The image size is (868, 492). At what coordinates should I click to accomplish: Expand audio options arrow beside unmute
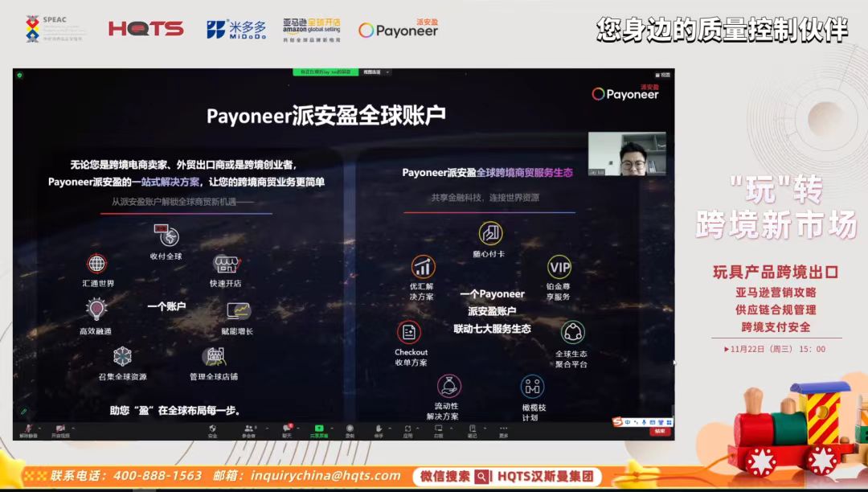40,428
